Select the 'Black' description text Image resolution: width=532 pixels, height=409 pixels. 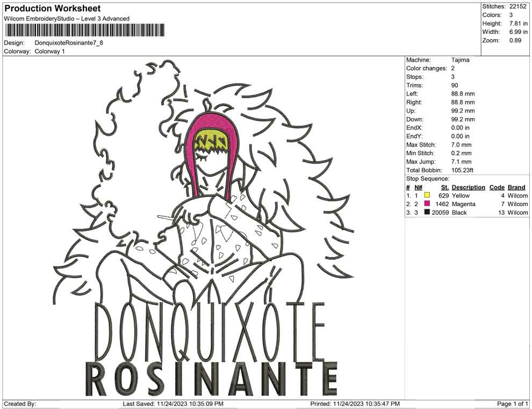pos(459,213)
